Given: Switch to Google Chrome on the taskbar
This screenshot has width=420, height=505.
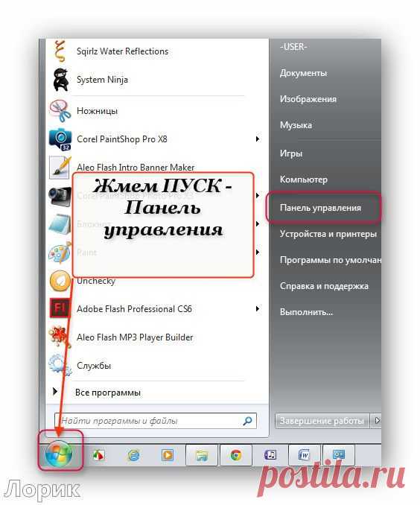Looking at the screenshot, I should 236,455.
